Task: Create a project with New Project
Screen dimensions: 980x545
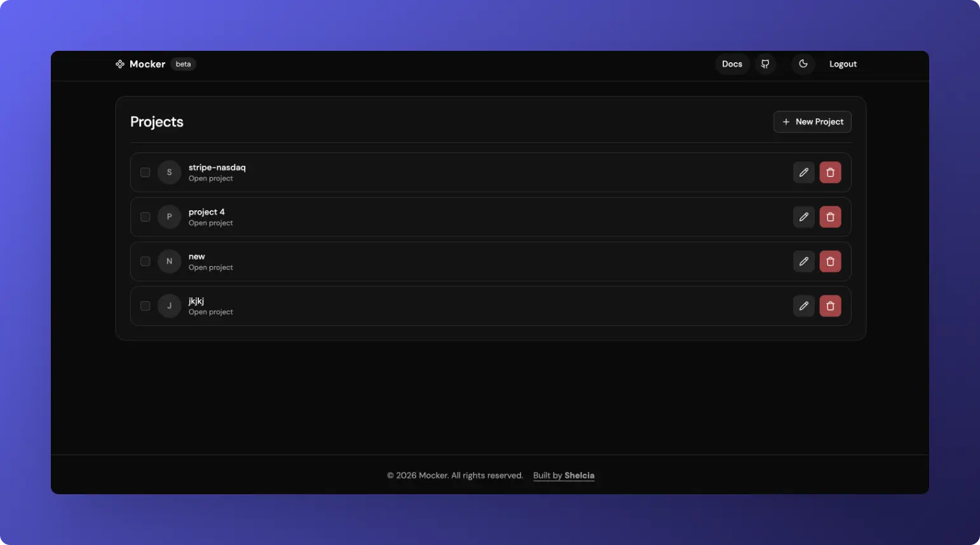Action: click(812, 122)
